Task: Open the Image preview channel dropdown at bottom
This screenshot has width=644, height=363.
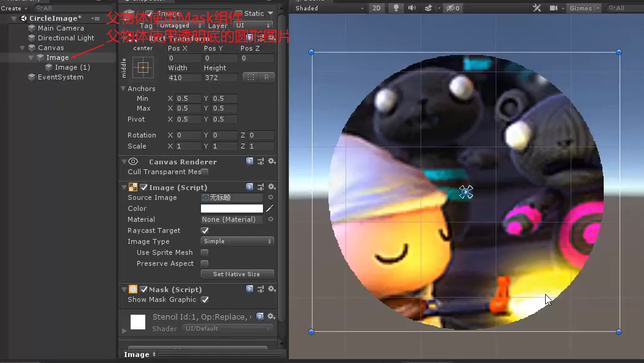Action: 140,354
